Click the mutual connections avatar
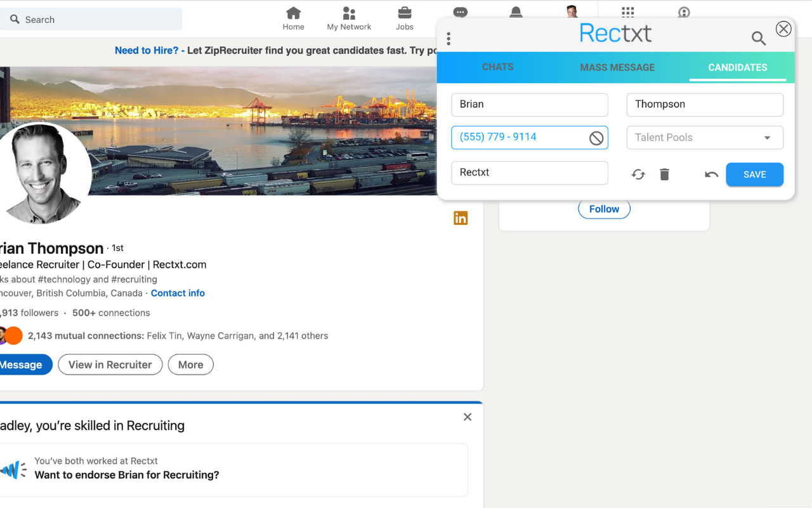Screen dimensions: 812x508 coord(12,336)
